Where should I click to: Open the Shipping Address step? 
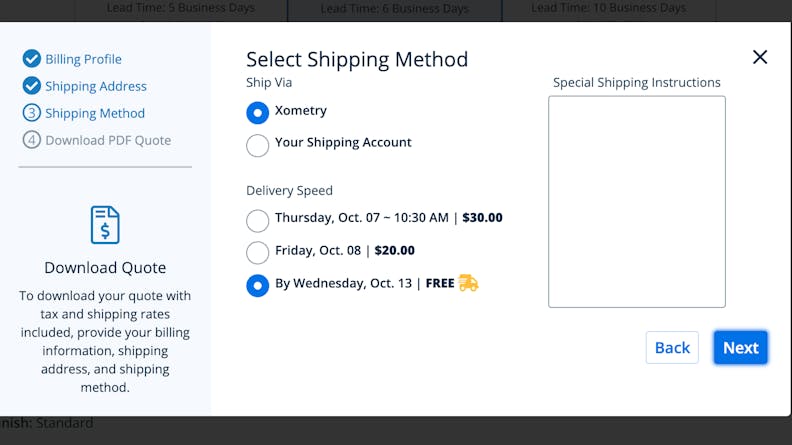[96, 86]
